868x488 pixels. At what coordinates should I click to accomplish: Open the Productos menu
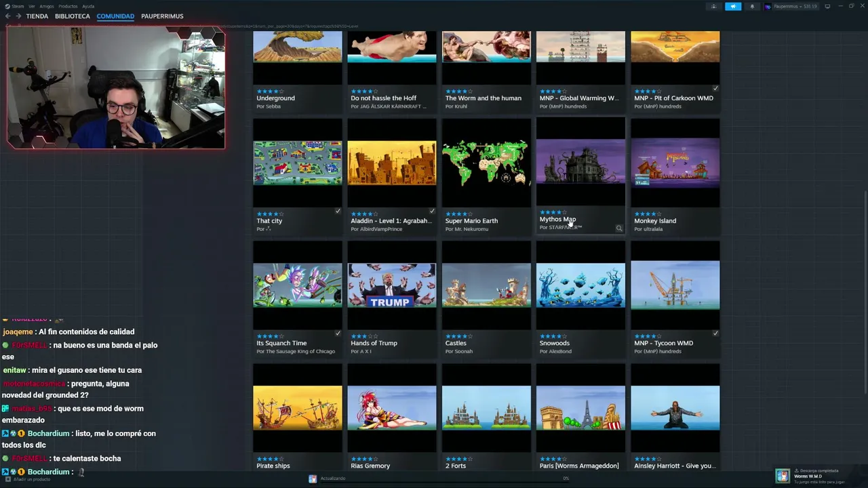click(x=68, y=6)
